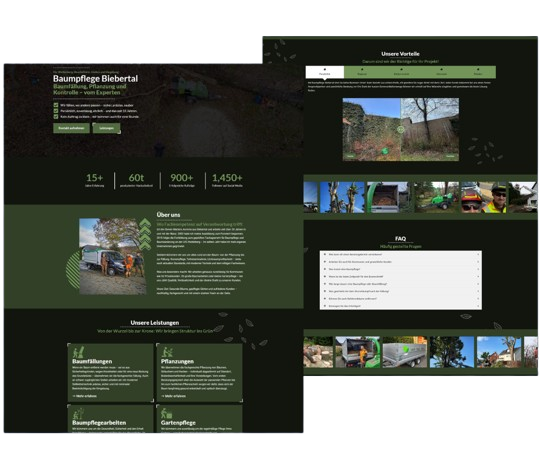
Task: Open the green tracked machine gallery photo
Action: (x=437, y=197)
